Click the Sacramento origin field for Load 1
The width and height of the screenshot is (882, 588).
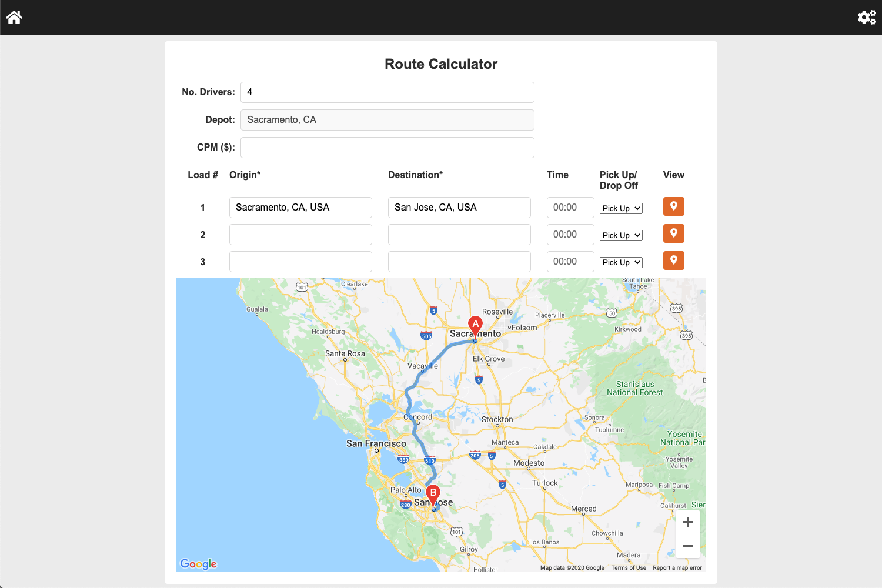pos(300,207)
